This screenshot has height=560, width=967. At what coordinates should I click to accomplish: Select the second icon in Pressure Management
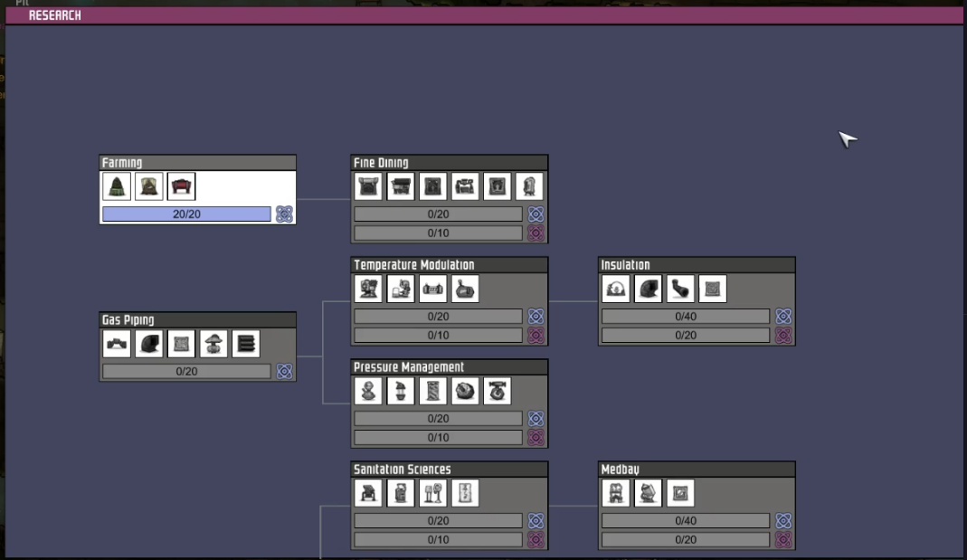click(400, 391)
